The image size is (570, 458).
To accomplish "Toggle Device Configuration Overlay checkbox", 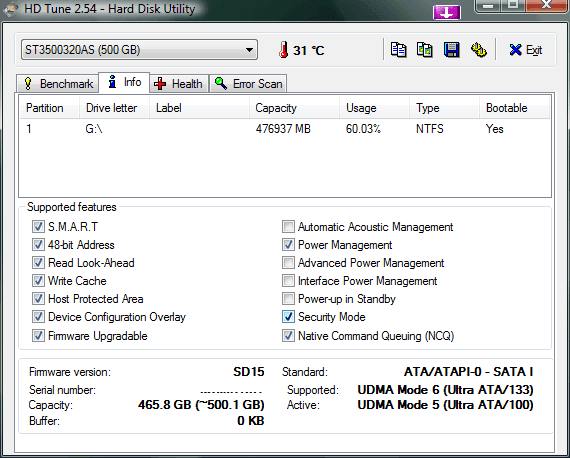I will tap(38, 317).
